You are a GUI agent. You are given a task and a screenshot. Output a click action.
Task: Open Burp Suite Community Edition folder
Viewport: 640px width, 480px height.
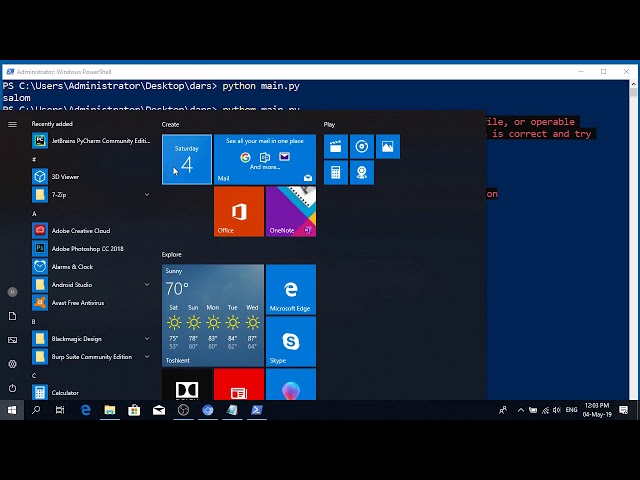pyautogui.click(x=91, y=356)
